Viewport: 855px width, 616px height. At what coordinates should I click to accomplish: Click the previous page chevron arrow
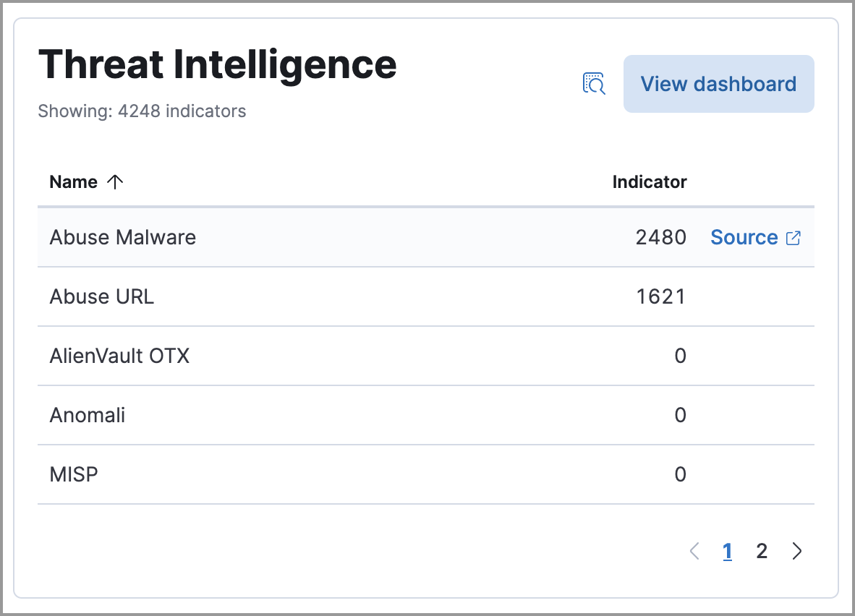tap(693, 551)
